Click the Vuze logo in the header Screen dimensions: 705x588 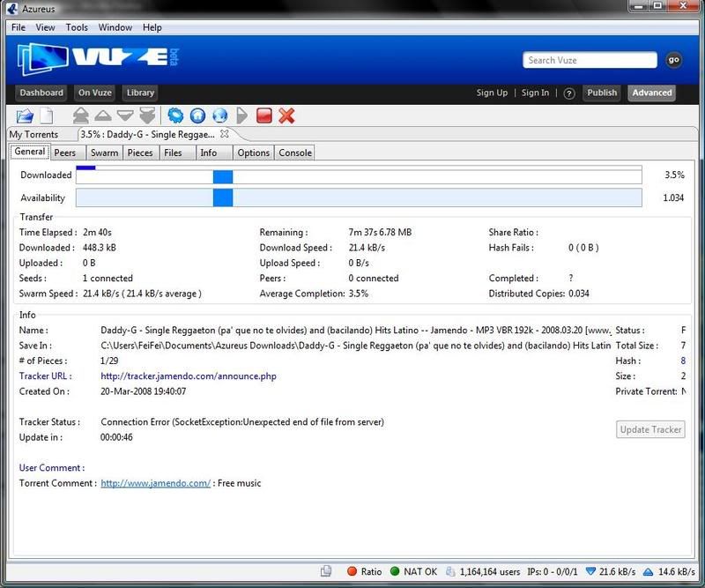tap(98, 58)
